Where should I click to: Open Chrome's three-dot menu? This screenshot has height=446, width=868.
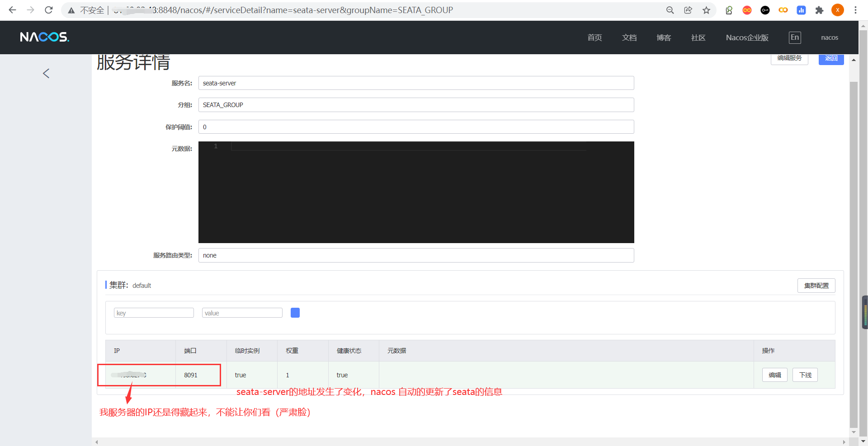(x=856, y=10)
